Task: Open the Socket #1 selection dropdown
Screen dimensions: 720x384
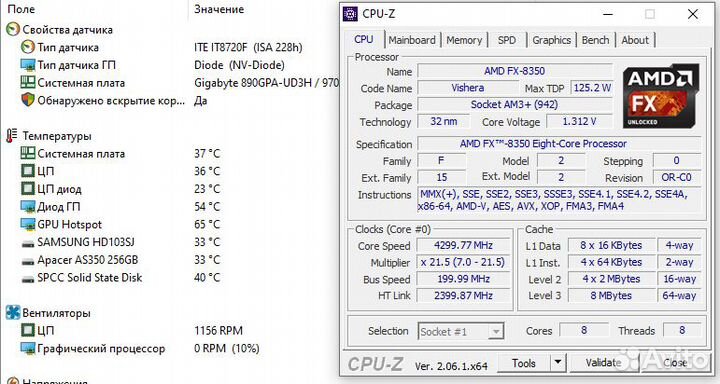Action: (461, 331)
